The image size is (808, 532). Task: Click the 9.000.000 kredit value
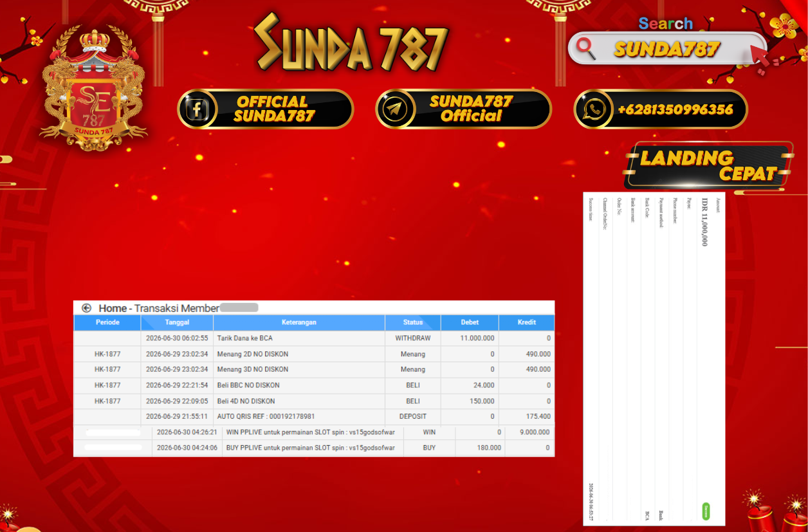click(534, 432)
